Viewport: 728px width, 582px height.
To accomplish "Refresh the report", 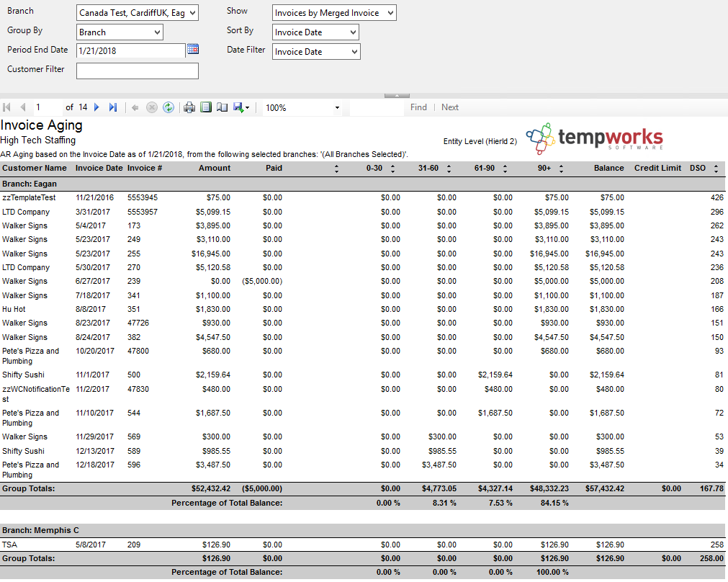I will pyautogui.click(x=168, y=107).
